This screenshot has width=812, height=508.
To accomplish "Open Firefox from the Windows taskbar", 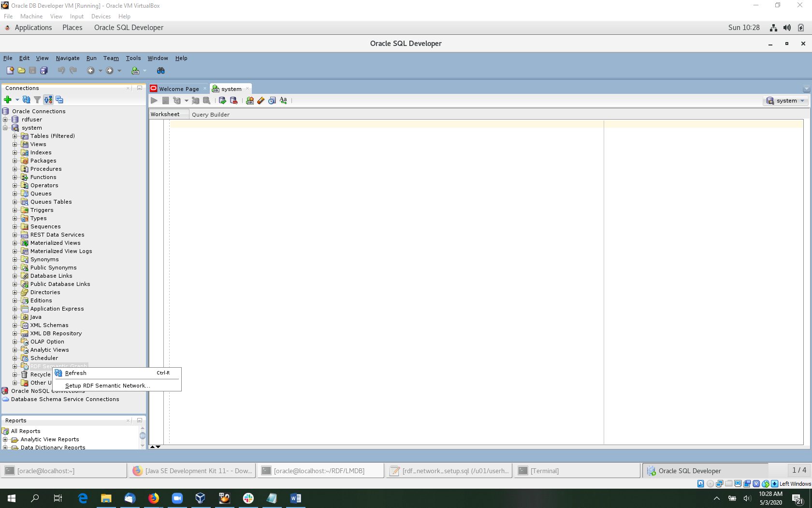I will coord(154,498).
